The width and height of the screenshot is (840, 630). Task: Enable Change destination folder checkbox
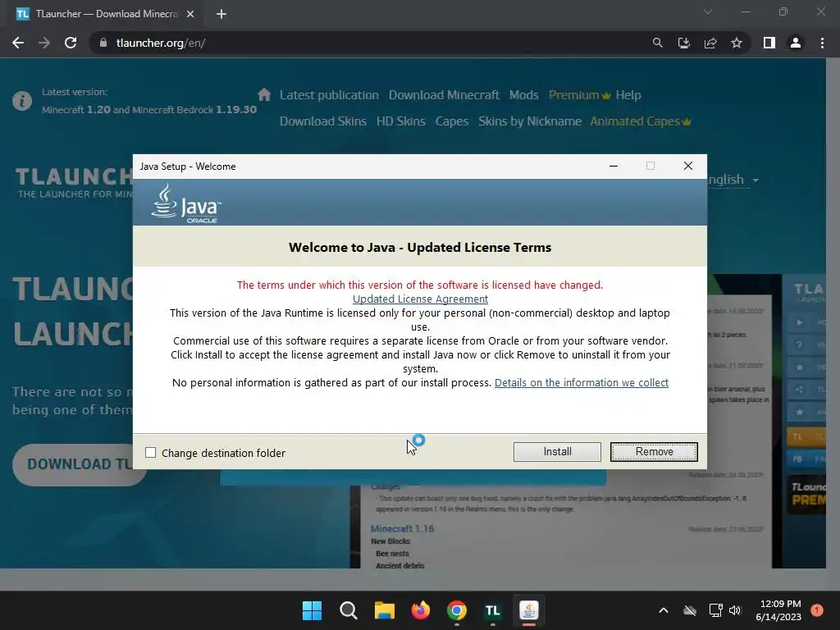pyautogui.click(x=151, y=453)
